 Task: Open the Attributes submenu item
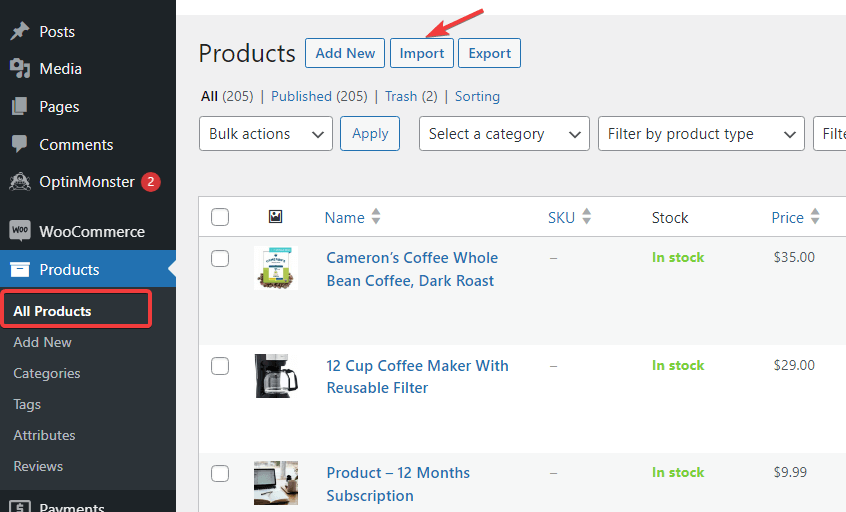pos(44,435)
